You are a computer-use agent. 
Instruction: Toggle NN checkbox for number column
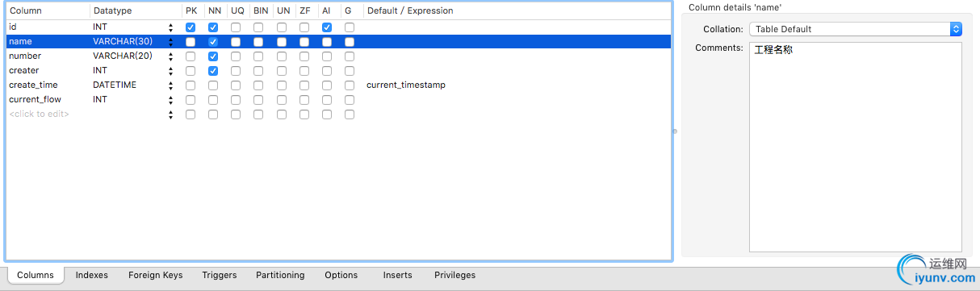(x=213, y=56)
